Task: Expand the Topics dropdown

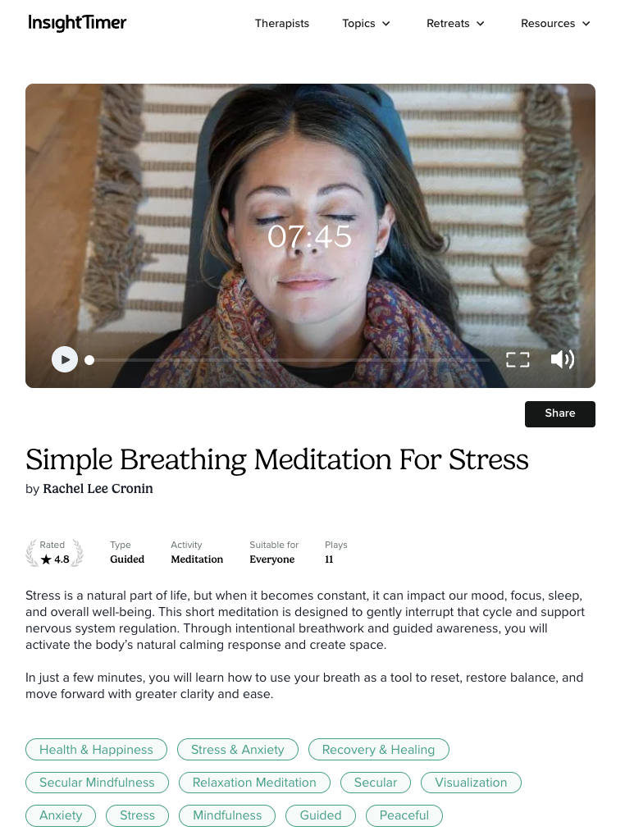Action: pyautogui.click(x=367, y=24)
